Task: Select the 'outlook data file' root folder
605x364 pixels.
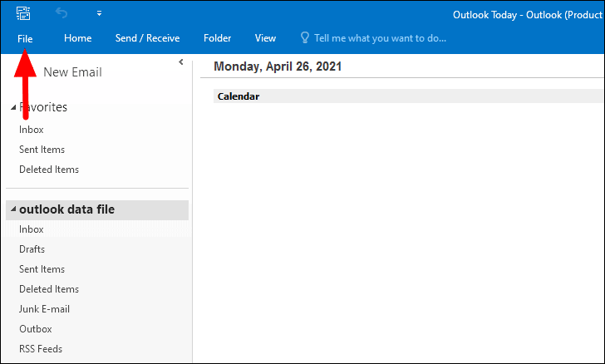Action: coord(97,209)
